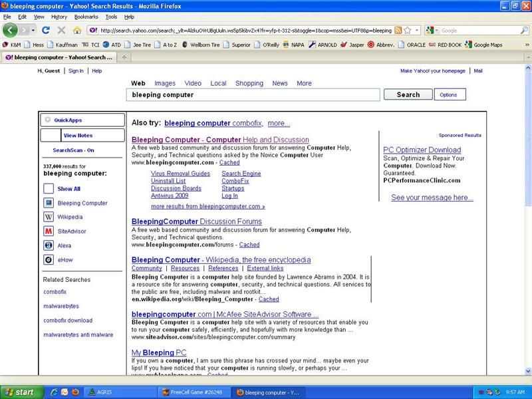Select the Bleeping Computer sidebar filter icon
532x399 pixels.
pos(49,203)
